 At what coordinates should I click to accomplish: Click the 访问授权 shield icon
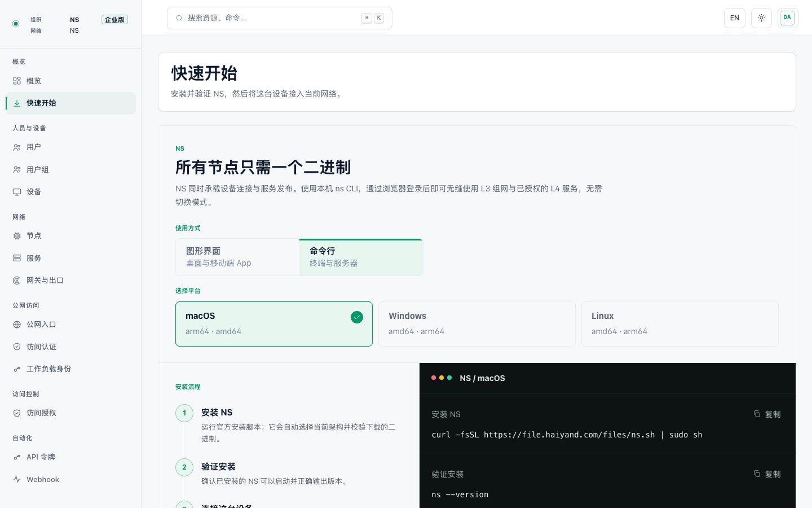tap(17, 413)
